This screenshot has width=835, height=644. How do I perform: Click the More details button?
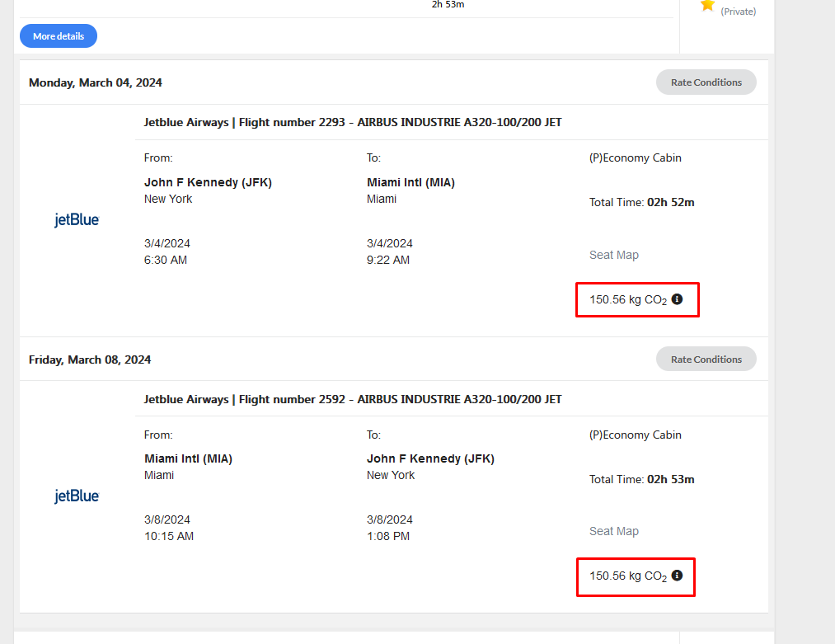(59, 35)
